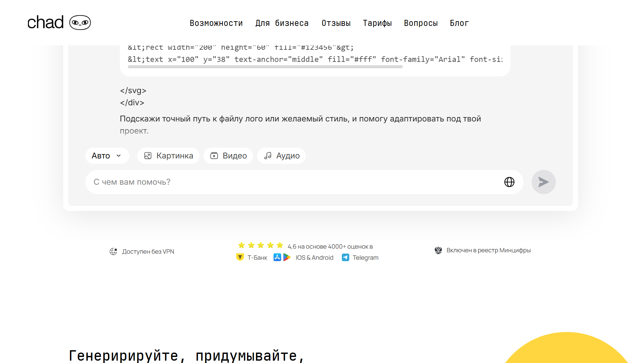Send message with the arrow button

point(543,182)
